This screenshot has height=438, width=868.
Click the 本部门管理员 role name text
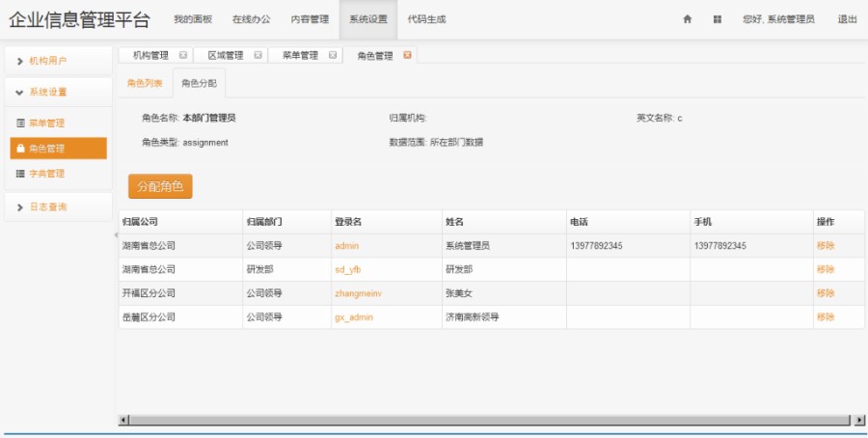coord(209,118)
